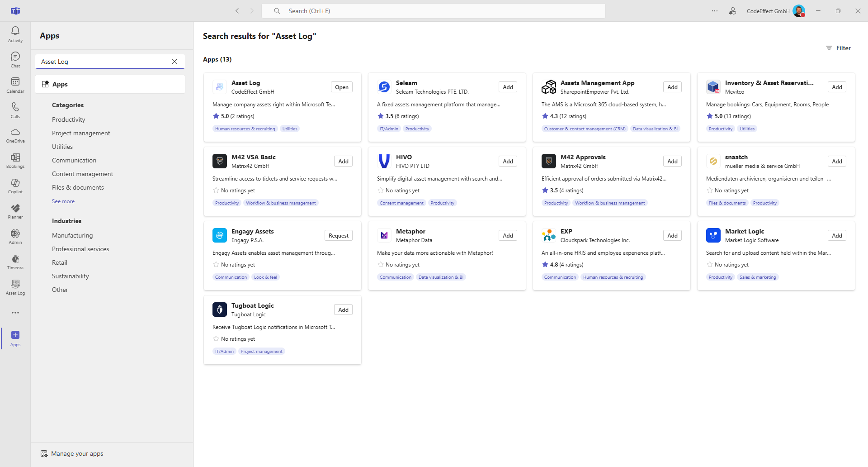Viewport: 868px width, 467px height.
Task: Add the EXP app
Action: [673, 236]
